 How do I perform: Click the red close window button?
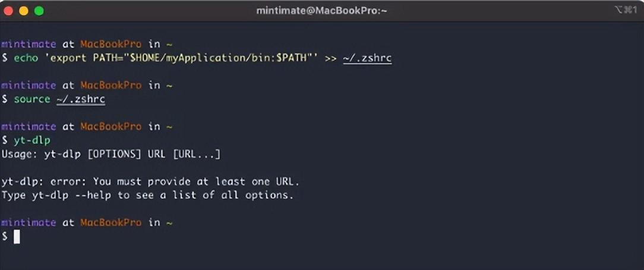click(x=8, y=11)
